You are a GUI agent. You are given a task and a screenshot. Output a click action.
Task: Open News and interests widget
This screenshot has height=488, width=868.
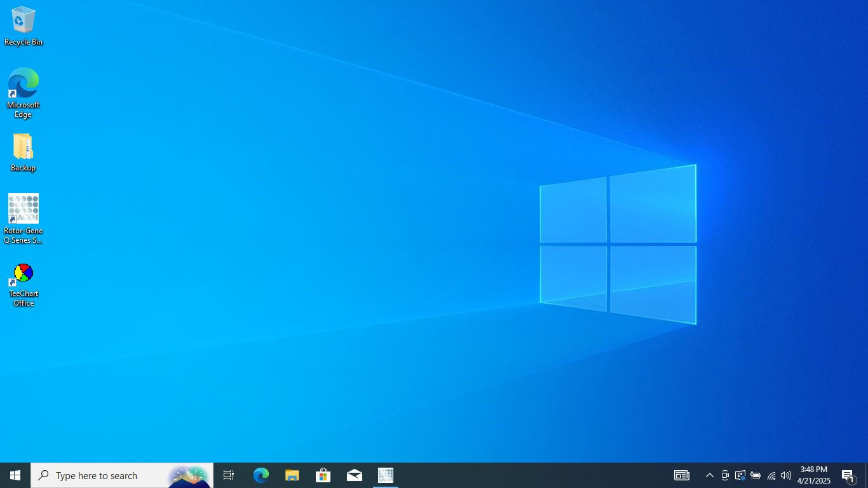[682, 475]
